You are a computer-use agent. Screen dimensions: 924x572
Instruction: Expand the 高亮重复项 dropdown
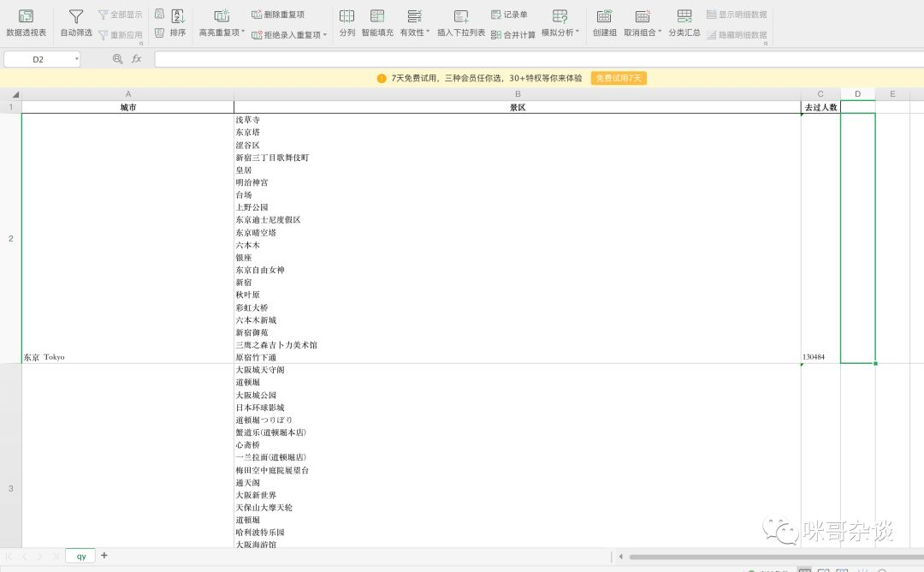(x=243, y=33)
